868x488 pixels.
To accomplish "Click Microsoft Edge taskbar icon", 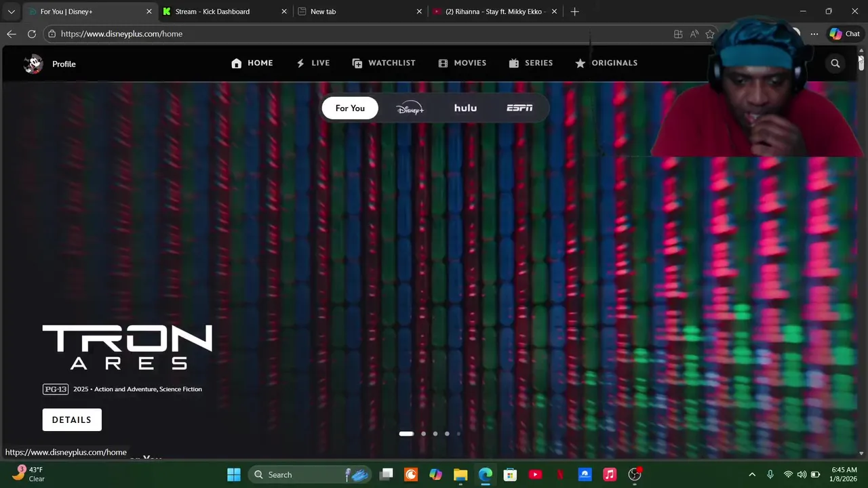I will click(486, 474).
